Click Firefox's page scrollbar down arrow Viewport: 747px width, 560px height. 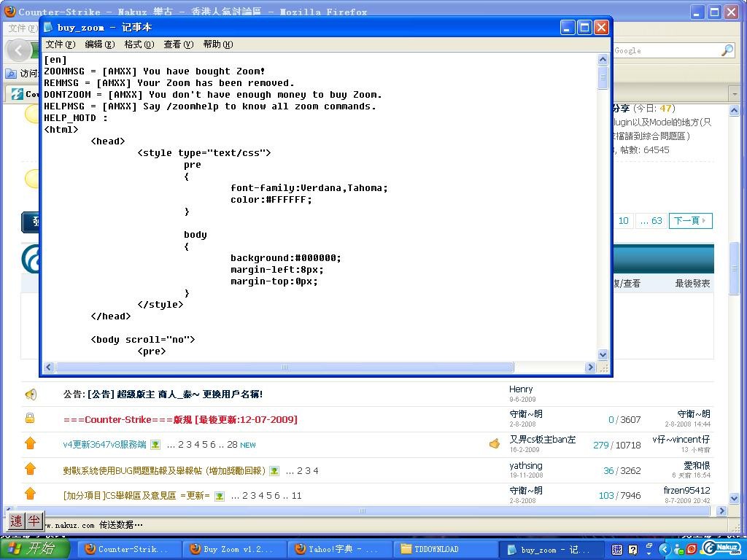pos(734,499)
